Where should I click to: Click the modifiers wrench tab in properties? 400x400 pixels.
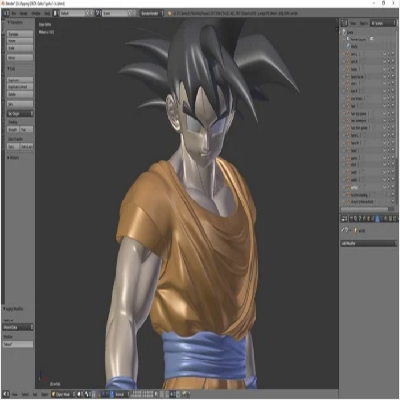click(x=377, y=219)
